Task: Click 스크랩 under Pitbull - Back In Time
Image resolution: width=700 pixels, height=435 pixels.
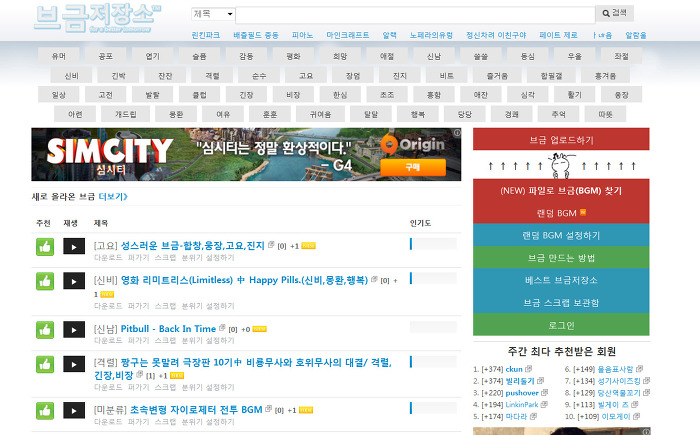Action: [166, 340]
